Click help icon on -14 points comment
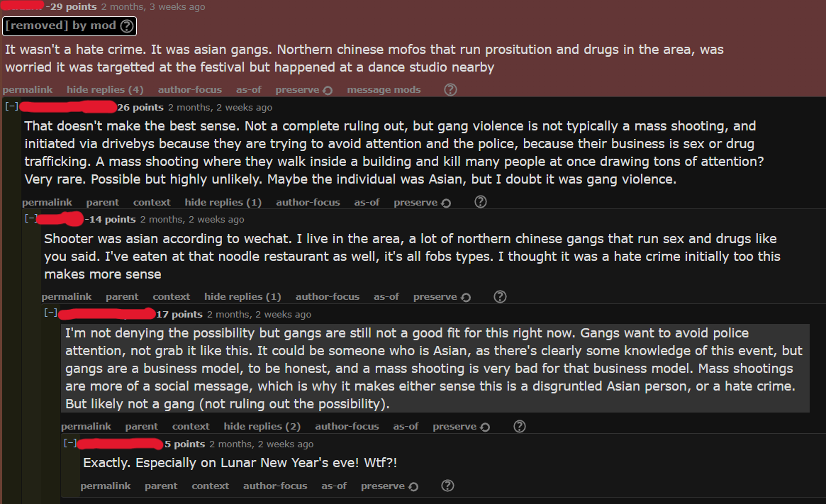Screen dimensions: 826x504 [x=500, y=296]
